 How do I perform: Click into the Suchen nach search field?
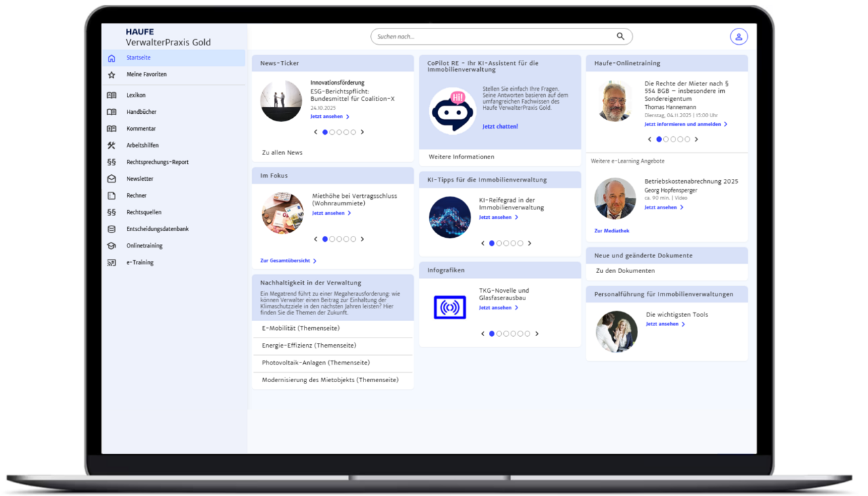click(x=492, y=37)
